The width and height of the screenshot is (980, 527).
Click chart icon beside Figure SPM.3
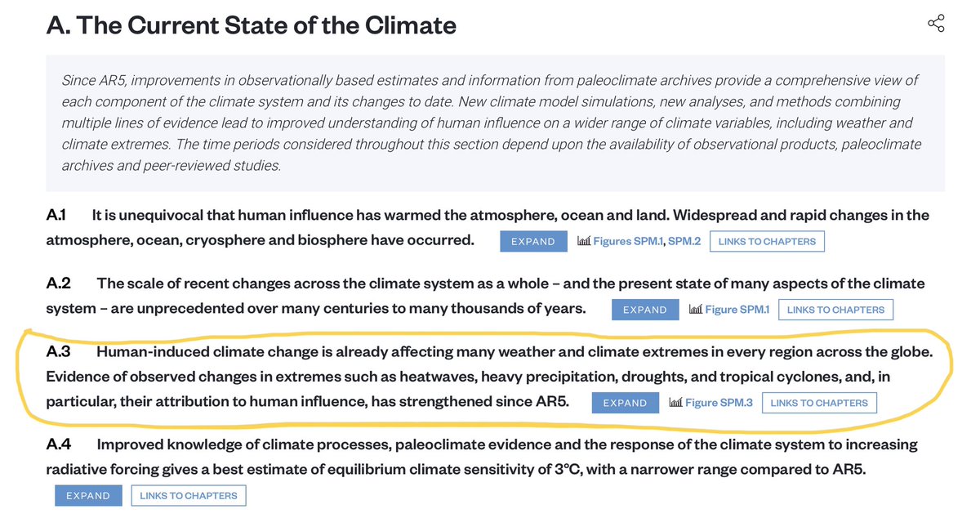(675, 403)
